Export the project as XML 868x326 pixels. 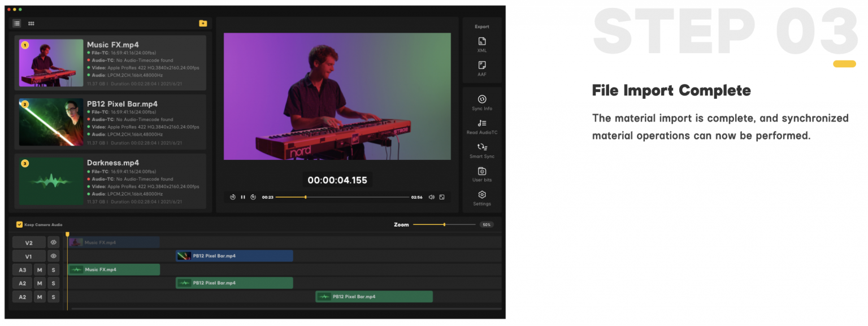point(481,45)
